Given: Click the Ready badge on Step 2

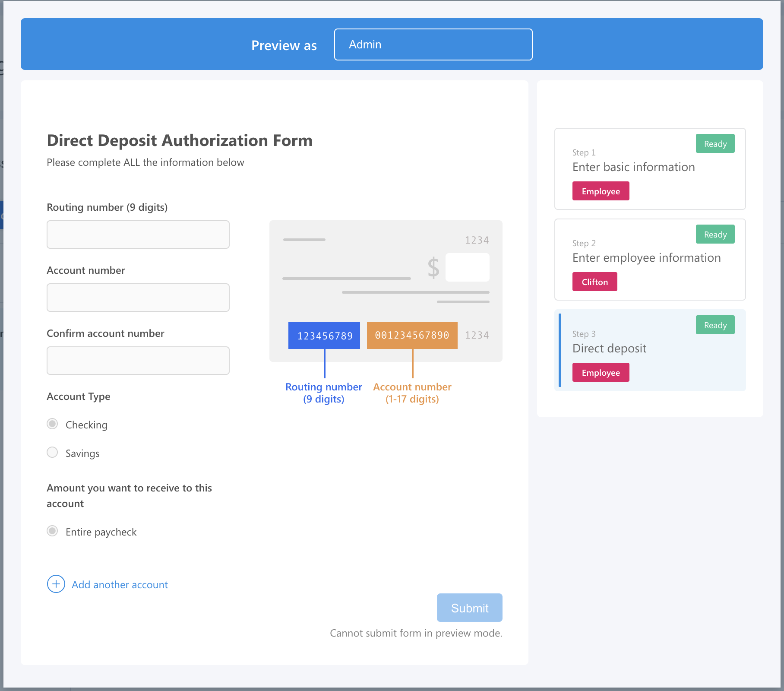Looking at the screenshot, I should [715, 235].
